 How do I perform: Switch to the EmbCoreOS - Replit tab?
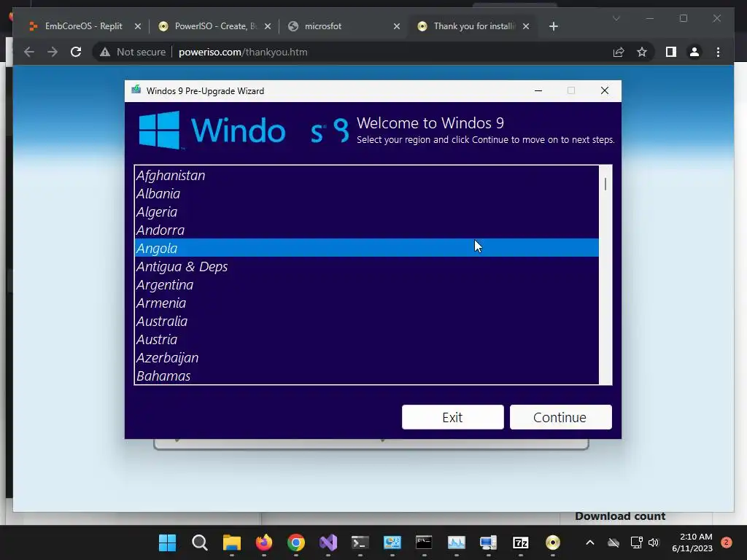[83, 26]
